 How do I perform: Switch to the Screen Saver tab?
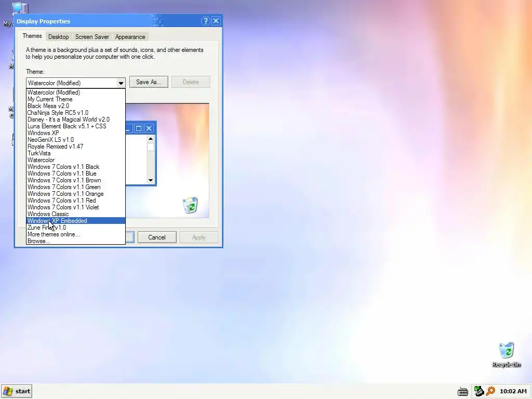[x=92, y=37]
